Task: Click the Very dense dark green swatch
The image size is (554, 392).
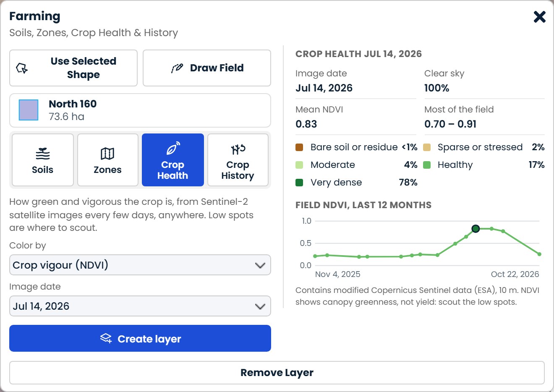Action: click(299, 183)
